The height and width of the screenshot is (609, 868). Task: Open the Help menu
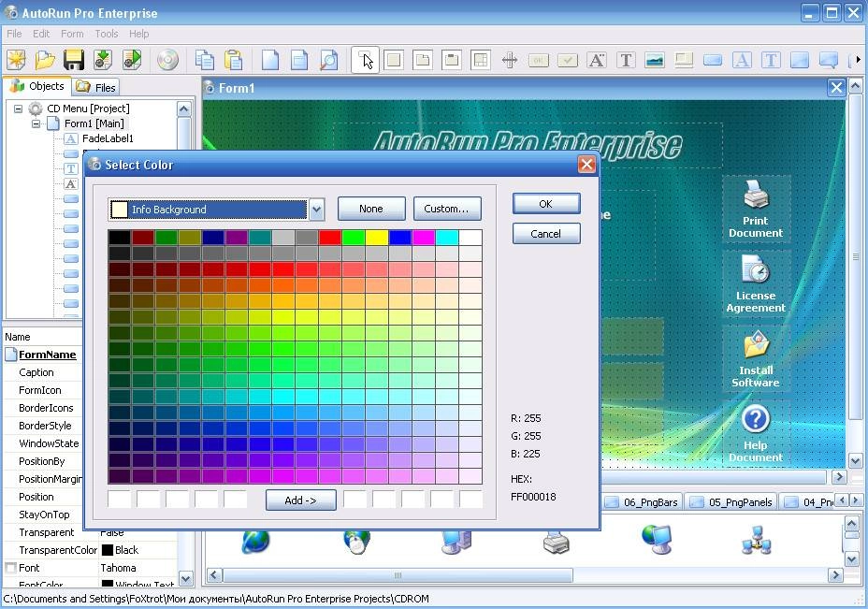[x=139, y=34]
